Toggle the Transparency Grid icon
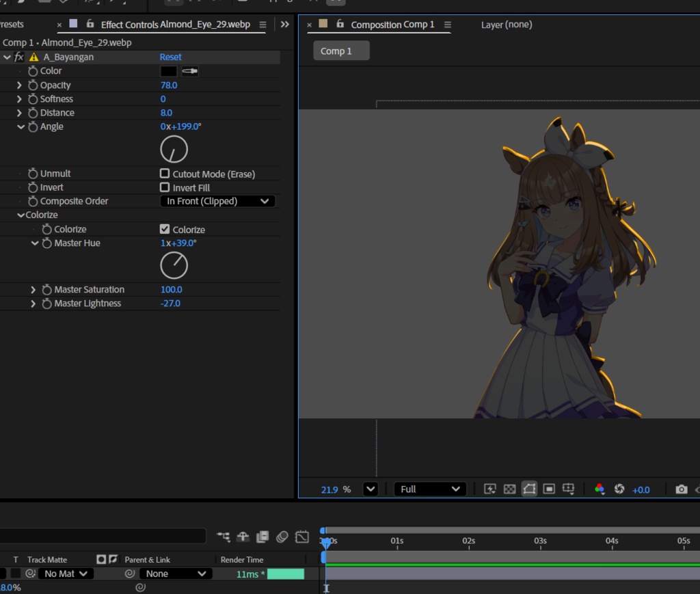 509,489
